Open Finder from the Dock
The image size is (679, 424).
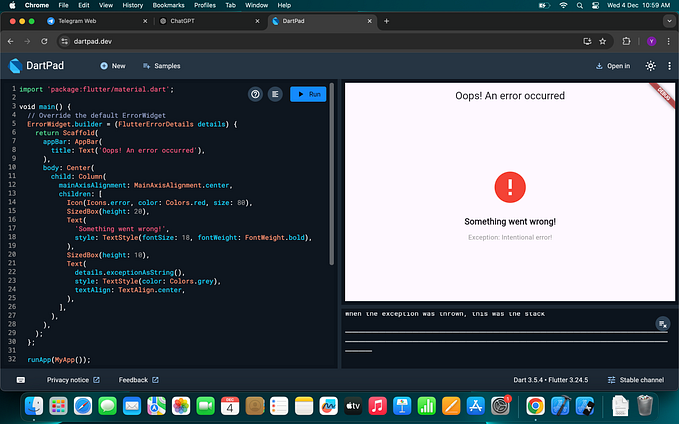(34, 406)
